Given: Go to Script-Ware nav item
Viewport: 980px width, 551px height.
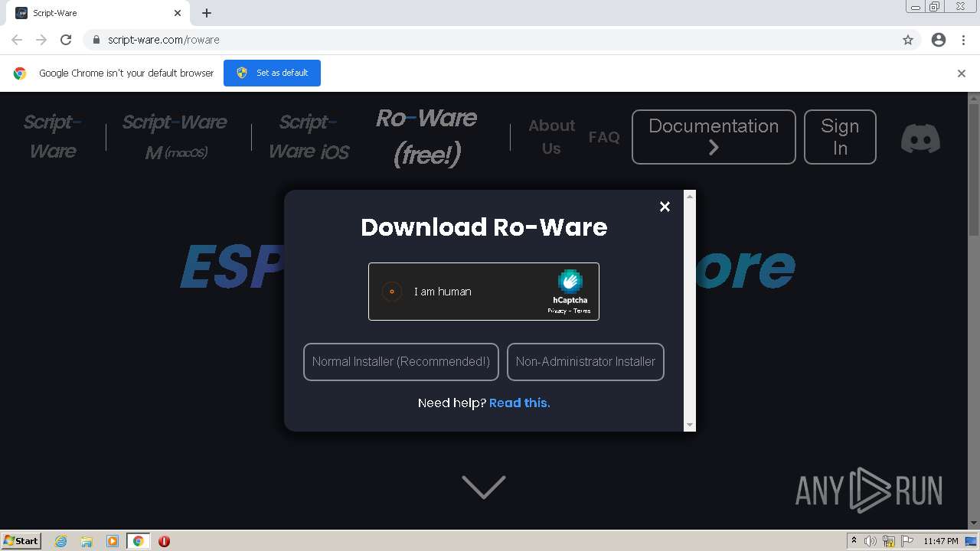Looking at the screenshot, I should 53,137.
